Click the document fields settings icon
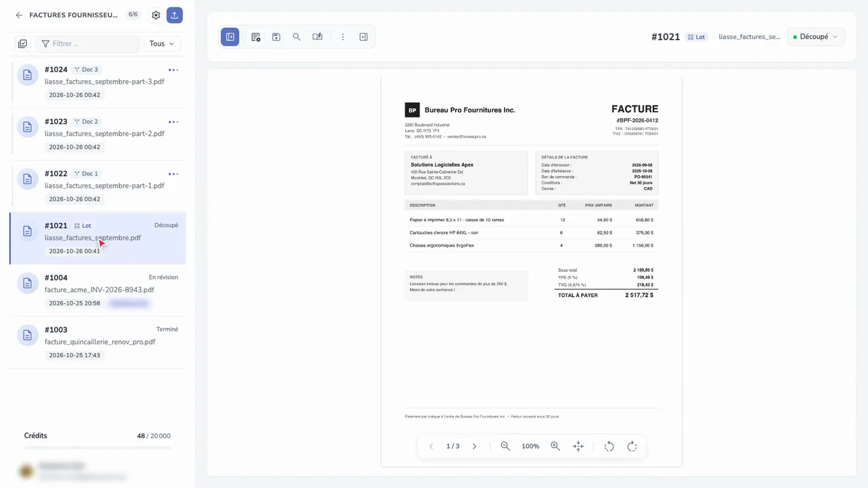Viewport: 868px width, 488px height. point(256,37)
